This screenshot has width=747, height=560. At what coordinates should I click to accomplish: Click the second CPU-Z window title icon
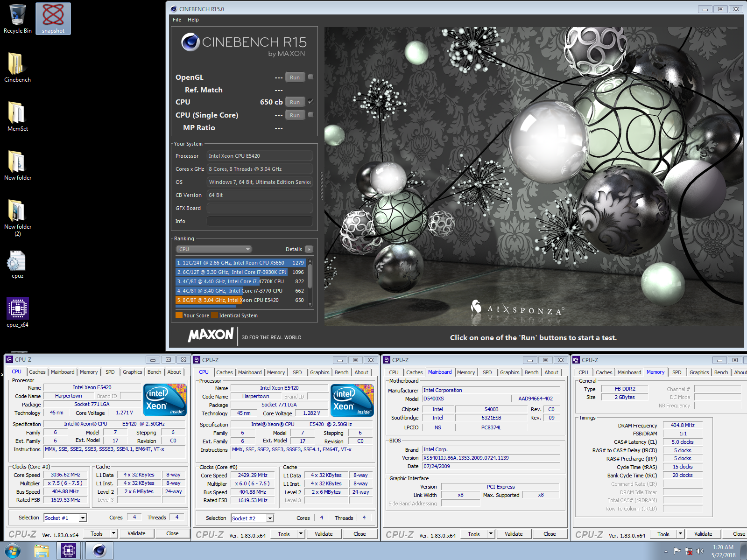pyautogui.click(x=197, y=360)
